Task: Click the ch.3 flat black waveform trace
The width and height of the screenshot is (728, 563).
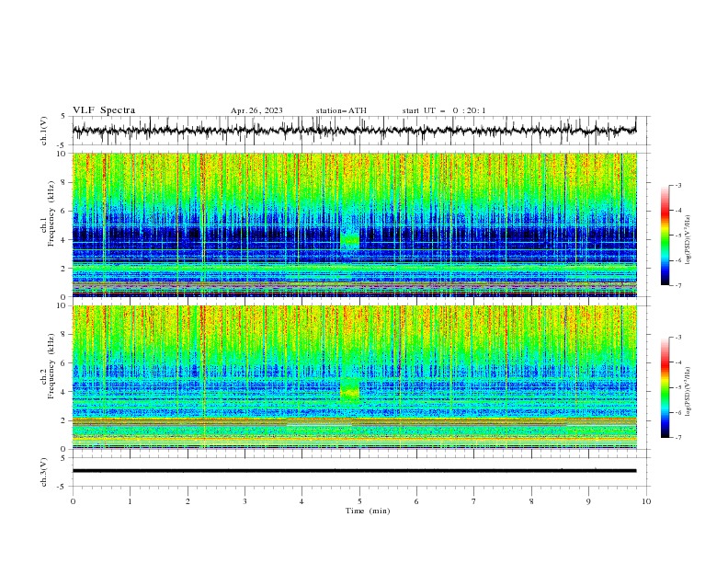Action: click(x=354, y=471)
